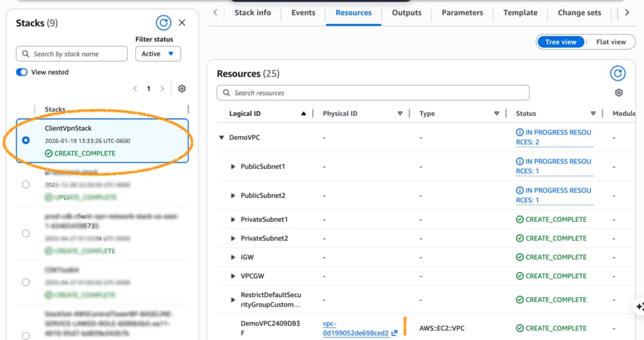This screenshot has height=340, width=644.
Task: Open the Filter status dropdown
Action: [158, 54]
